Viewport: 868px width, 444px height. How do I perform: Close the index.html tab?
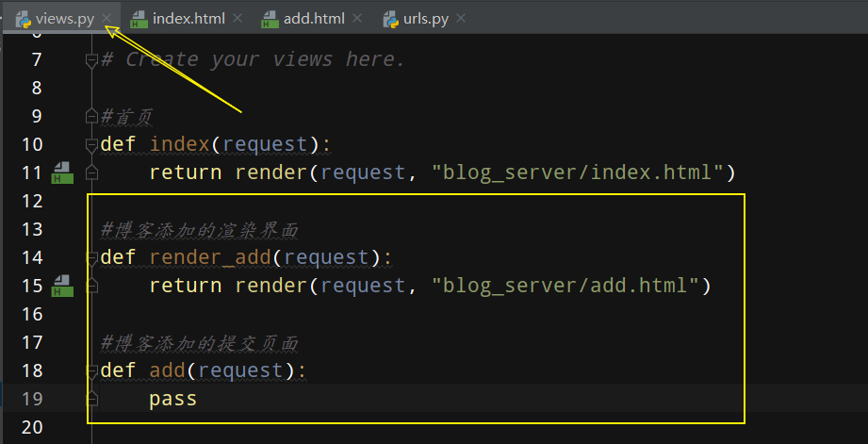tap(237, 19)
